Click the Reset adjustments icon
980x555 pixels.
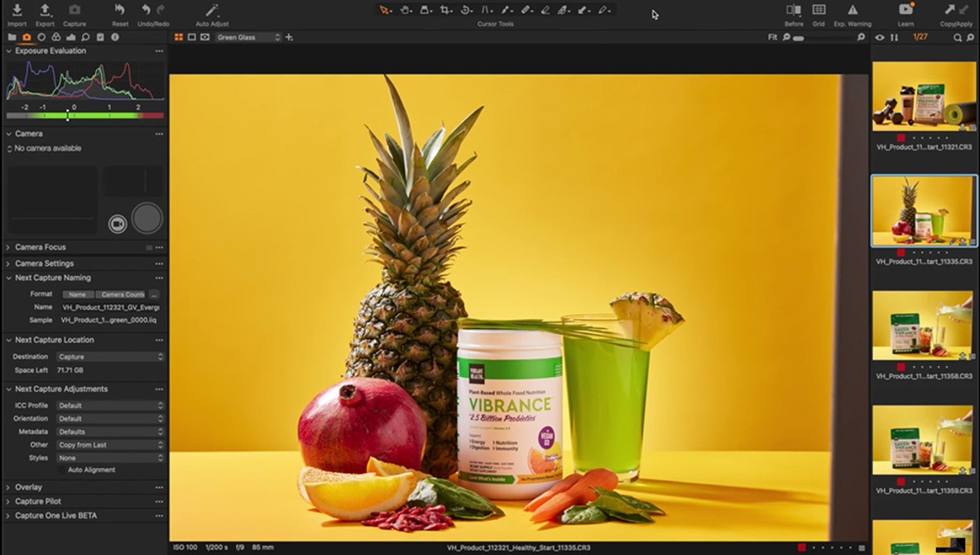tap(119, 10)
